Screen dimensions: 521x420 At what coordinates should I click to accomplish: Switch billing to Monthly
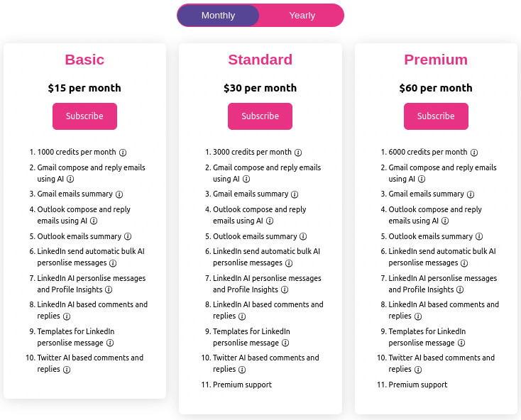[x=218, y=16]
